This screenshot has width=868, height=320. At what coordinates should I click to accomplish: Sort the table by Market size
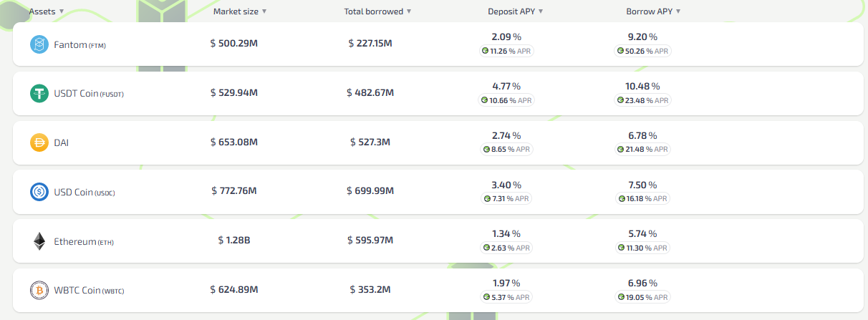coord(240,11)
